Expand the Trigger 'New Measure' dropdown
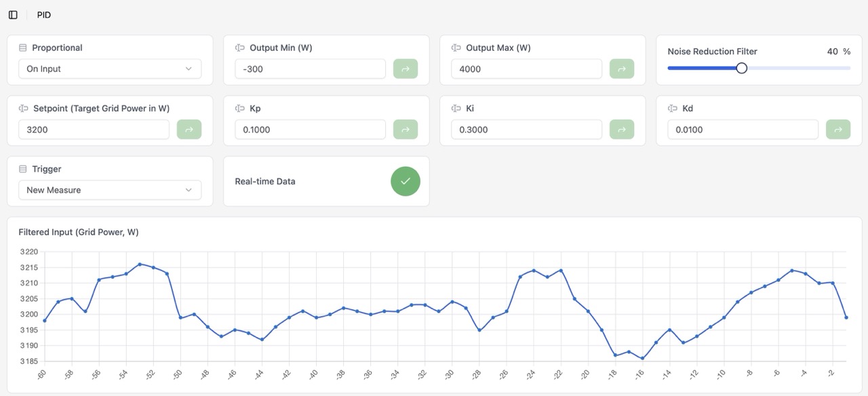The width and height of the screenshot is (868, 396). click(110, 190)
